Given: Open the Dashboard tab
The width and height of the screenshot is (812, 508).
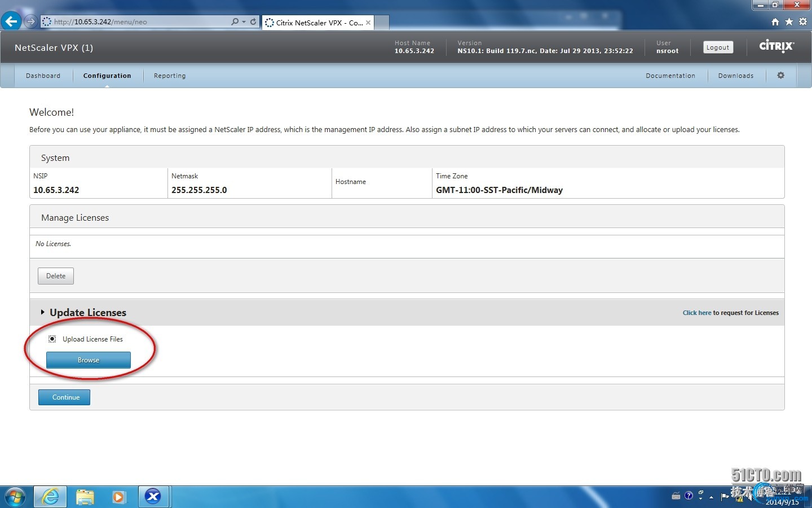Looking at the screenshot, I should 43,76.
